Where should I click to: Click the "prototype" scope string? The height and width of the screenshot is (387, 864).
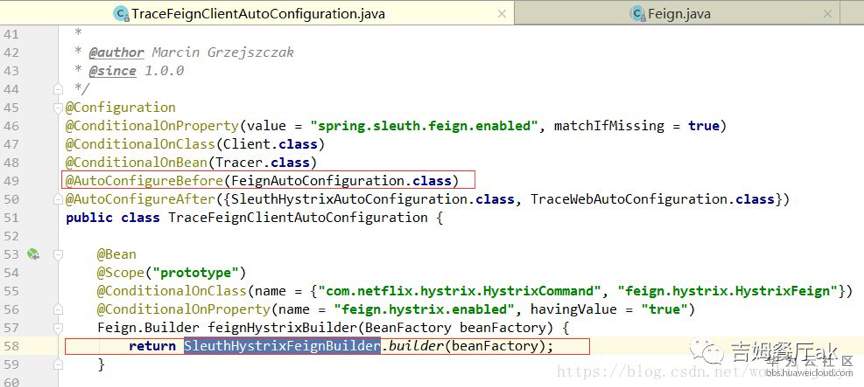196,273
